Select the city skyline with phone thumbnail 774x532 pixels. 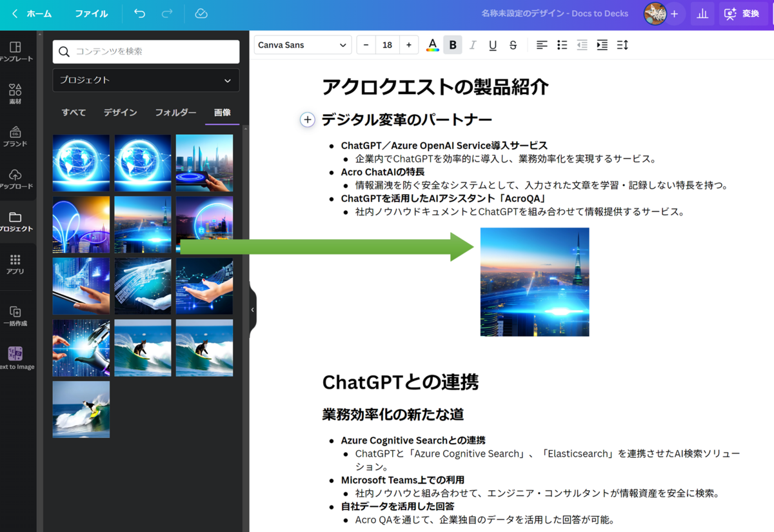tap(204, 163)
